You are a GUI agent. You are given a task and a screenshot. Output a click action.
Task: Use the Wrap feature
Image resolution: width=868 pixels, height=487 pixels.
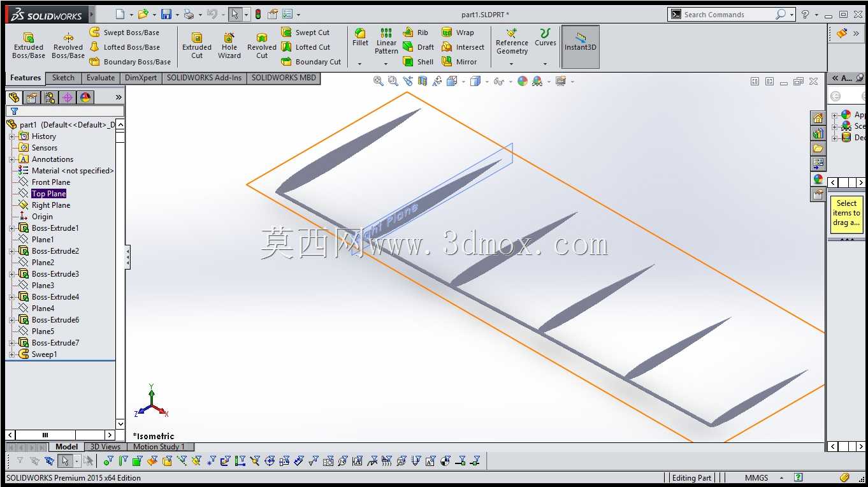point(458,33)
